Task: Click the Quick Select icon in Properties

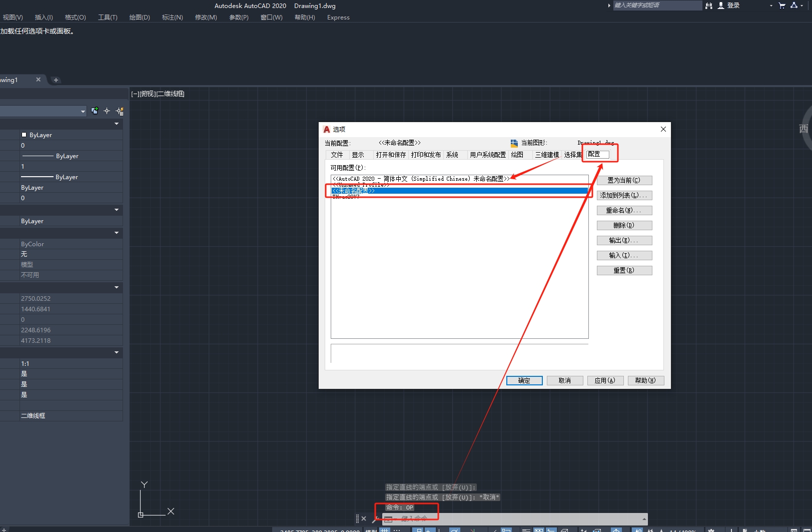Action: 120,111
